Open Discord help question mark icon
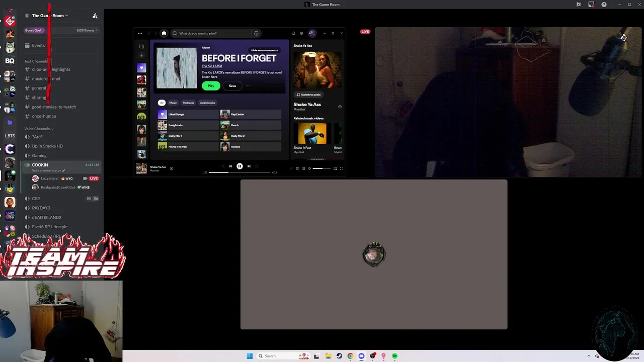644x362 pixels. pos(604,5)
